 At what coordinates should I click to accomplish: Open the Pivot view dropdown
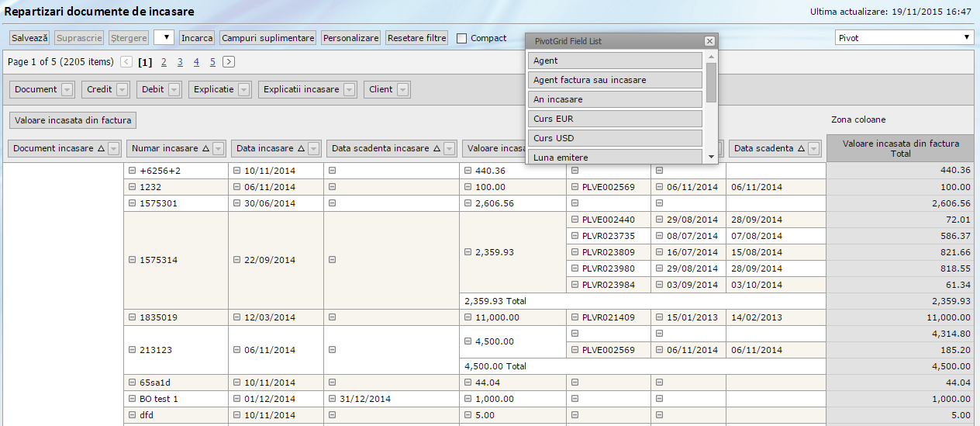[904, 37]
